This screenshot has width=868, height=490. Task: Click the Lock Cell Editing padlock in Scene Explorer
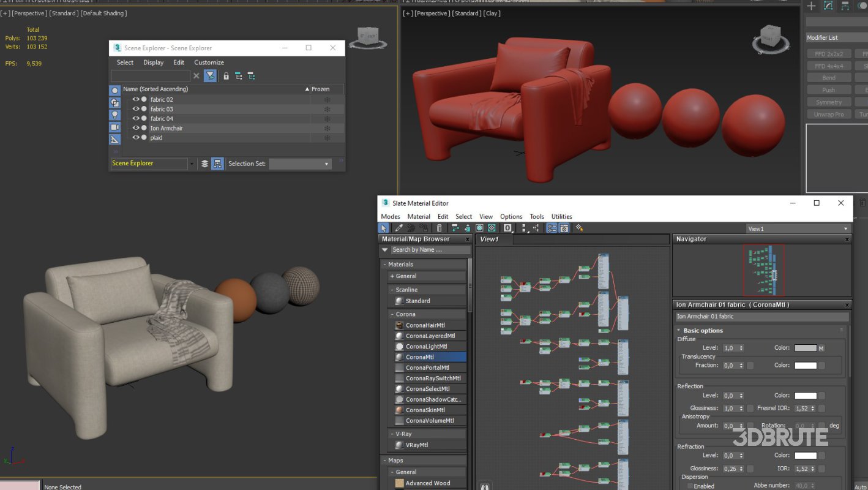(x=226, y=75)
